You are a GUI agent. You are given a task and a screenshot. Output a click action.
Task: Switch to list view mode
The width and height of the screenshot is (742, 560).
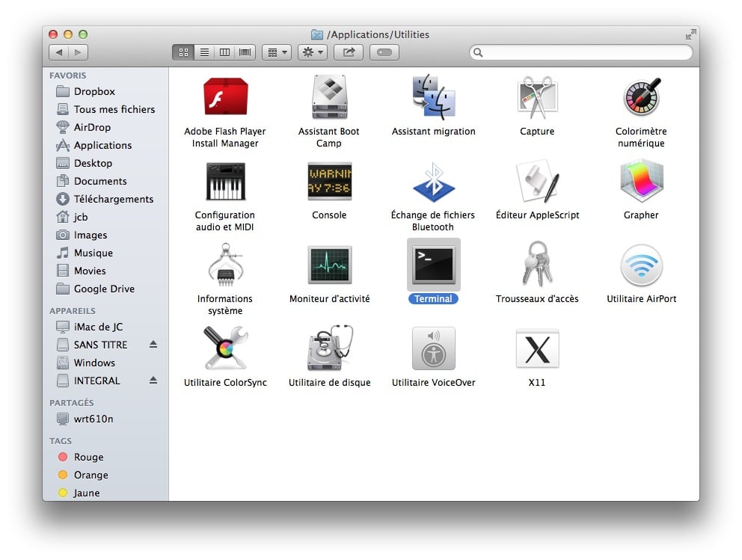point(203,52)
